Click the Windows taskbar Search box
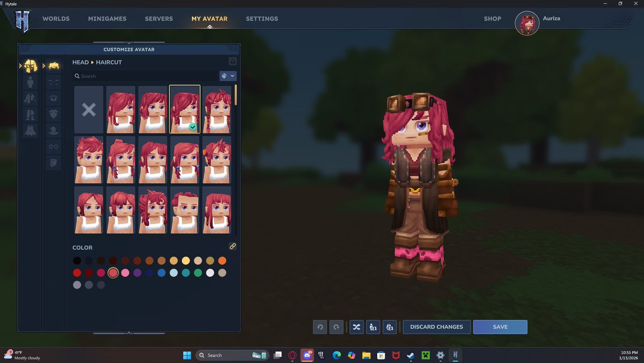This screenshot has width=644, height=363. click(x=232, y=355)
